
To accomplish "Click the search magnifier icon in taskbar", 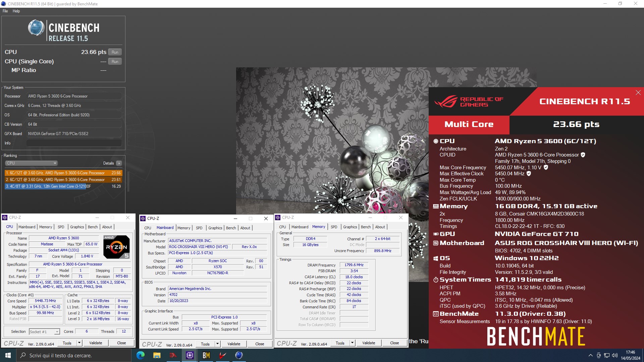I will [x=23, y=355].
